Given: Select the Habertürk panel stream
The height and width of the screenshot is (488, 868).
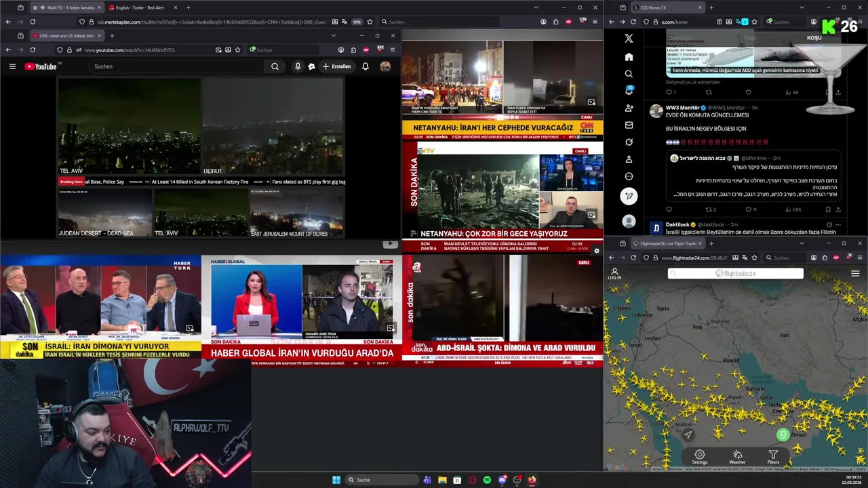Looking at the screenshot, I should click(x=100, y=307).
